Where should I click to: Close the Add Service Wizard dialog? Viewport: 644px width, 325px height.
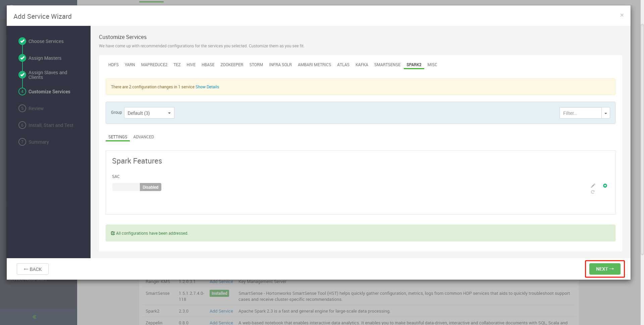(622, 15)
